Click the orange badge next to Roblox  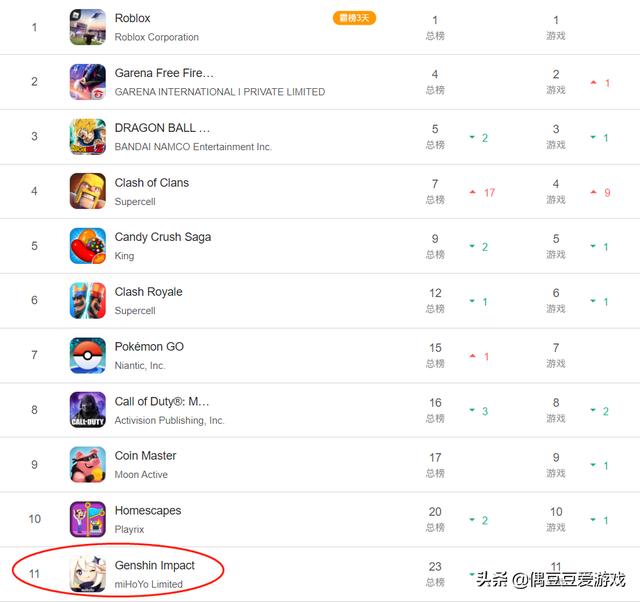354,18
